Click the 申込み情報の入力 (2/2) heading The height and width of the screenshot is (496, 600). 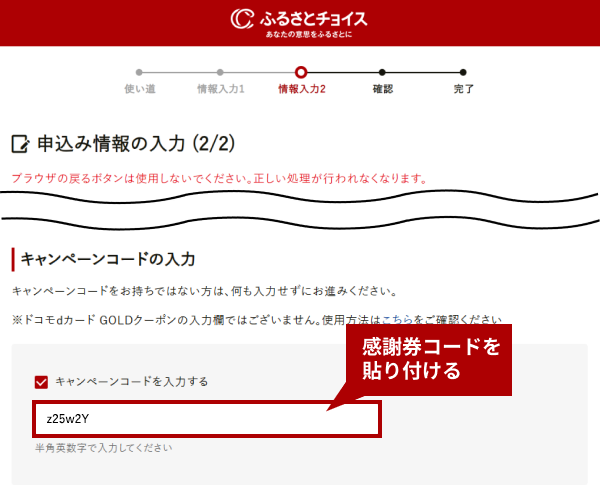coord(135,144)
